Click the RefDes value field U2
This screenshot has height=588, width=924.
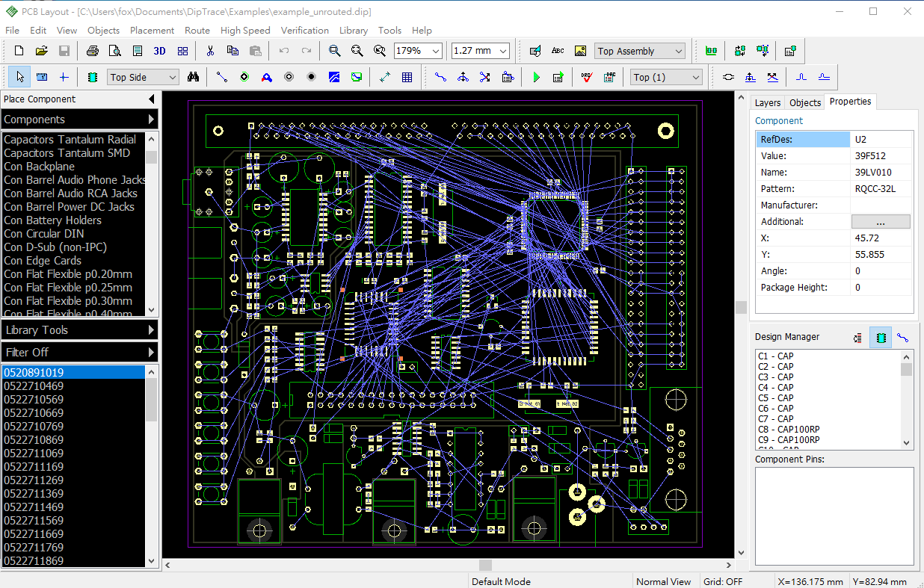coord(881,140)
